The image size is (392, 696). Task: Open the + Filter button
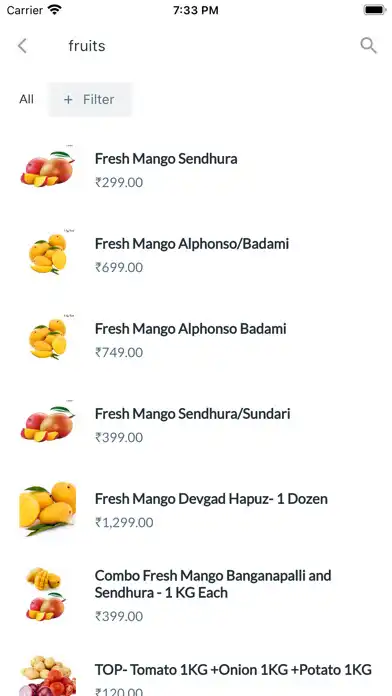click(x=90, y=99)
